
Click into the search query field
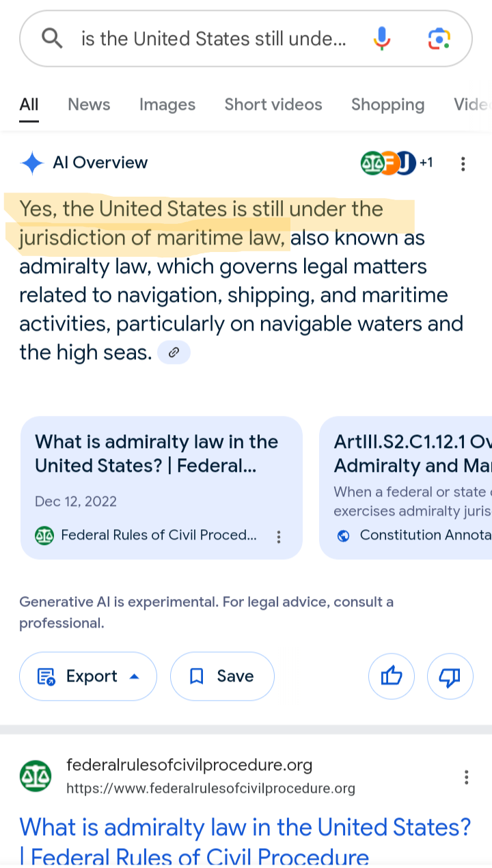click(x=213, y=39)
